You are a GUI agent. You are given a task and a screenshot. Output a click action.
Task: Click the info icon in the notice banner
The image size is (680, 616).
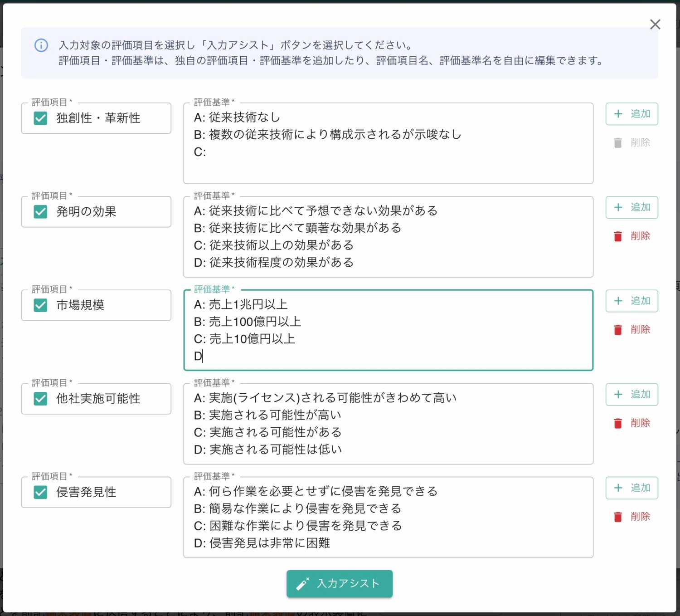coord(41,45)
